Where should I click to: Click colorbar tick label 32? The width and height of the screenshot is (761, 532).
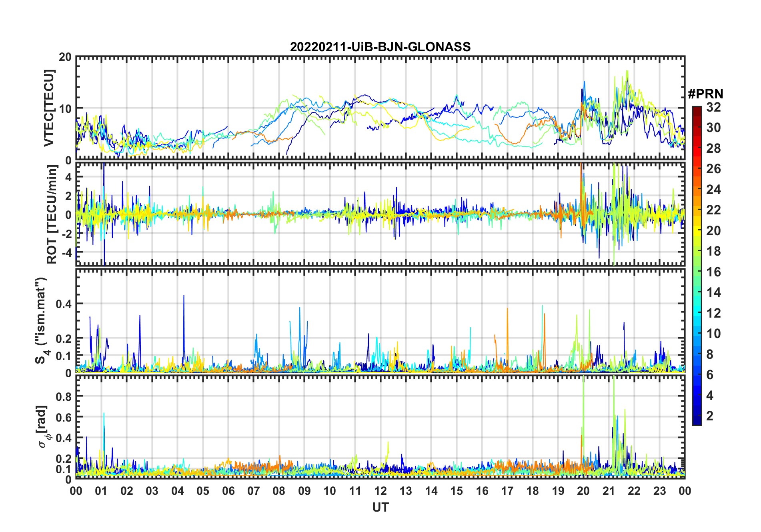click(x=713, y=107)
